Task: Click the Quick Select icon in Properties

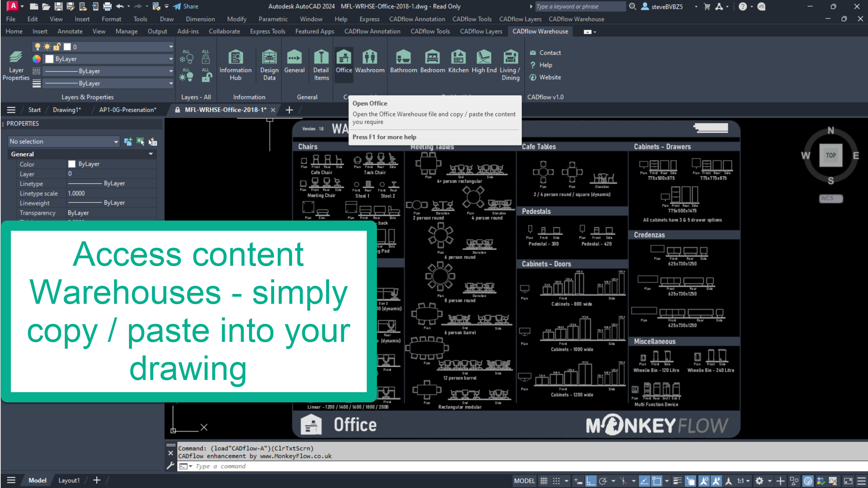Action: click(152, 142)
